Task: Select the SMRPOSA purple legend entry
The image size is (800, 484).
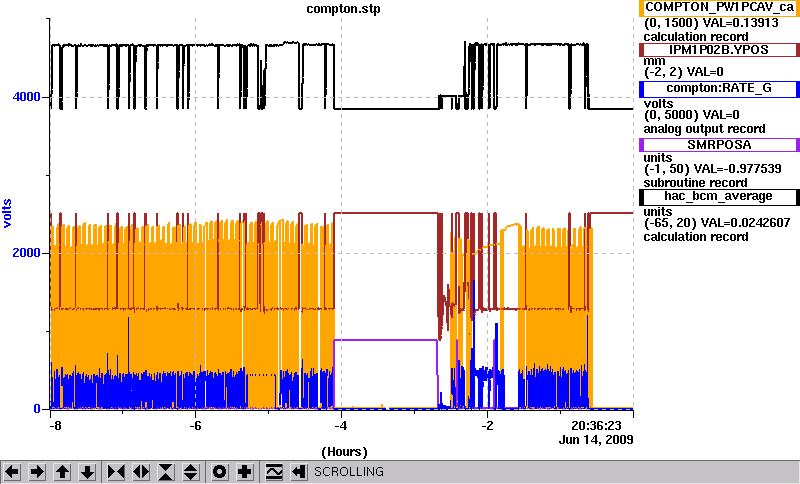Action: point(719,145)
